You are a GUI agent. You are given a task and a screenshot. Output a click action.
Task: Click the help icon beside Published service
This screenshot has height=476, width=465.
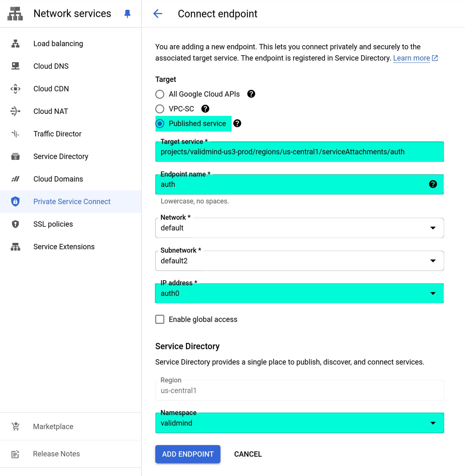click(x=237, y=123)
